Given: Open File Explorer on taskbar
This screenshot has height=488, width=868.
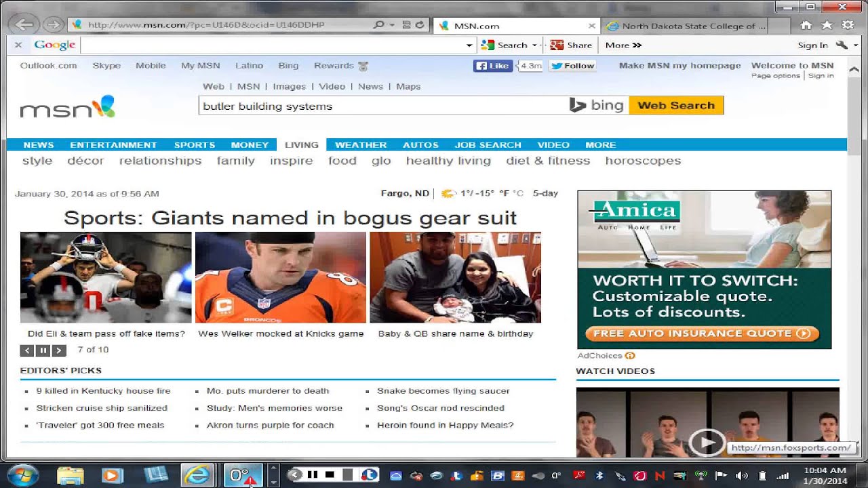Looking at the screenshot, I should [x=71, y=475].
